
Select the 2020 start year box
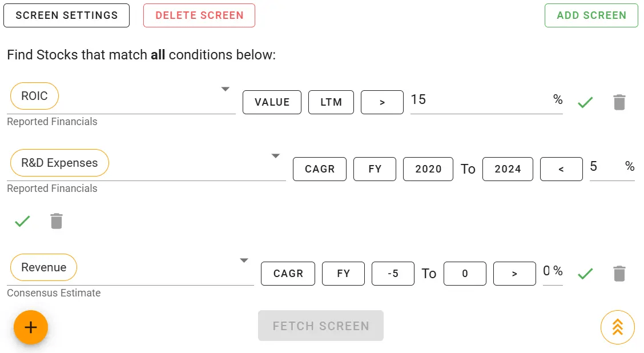coord(428,169)
